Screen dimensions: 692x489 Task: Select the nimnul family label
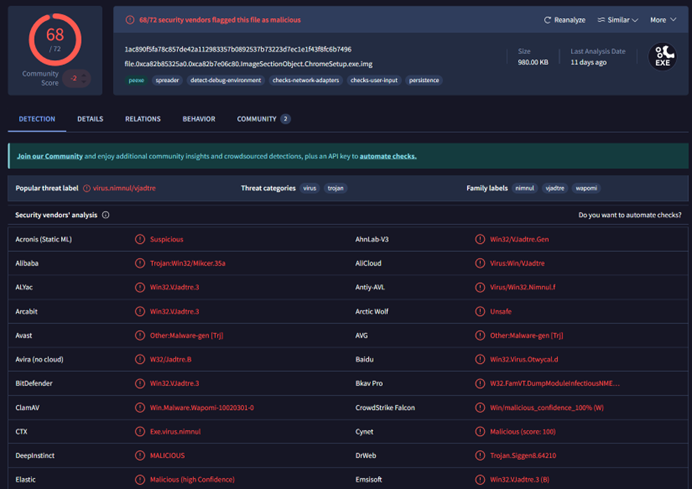(525, 188)
